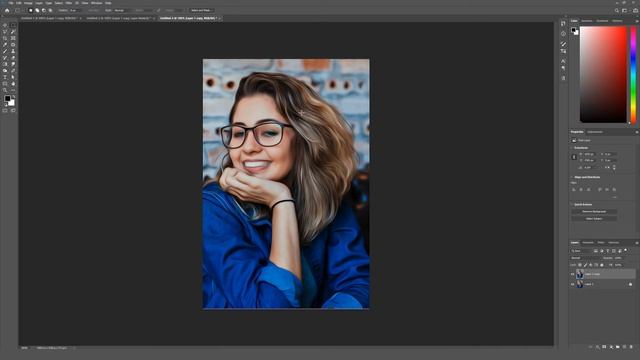640x360 pixels.
Task: Select the Pen tool
Action: click(x=13, y=71)
